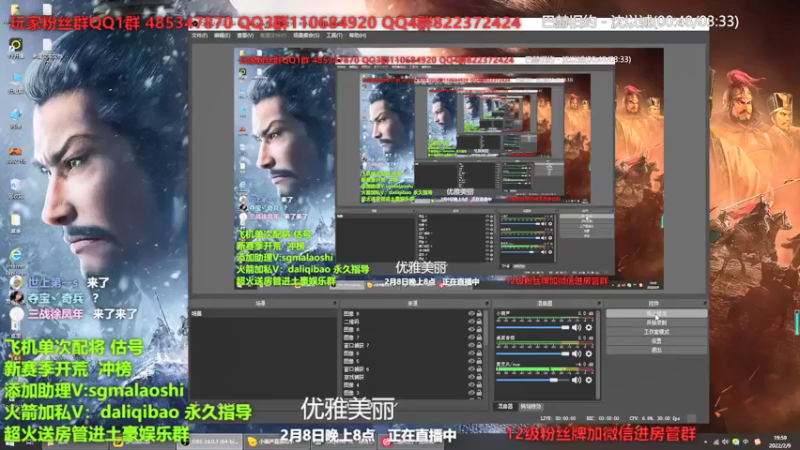Click the LIVE: 00:00:00 status timer
Viewport: 800px width, 450px height.
click(558, 418)
